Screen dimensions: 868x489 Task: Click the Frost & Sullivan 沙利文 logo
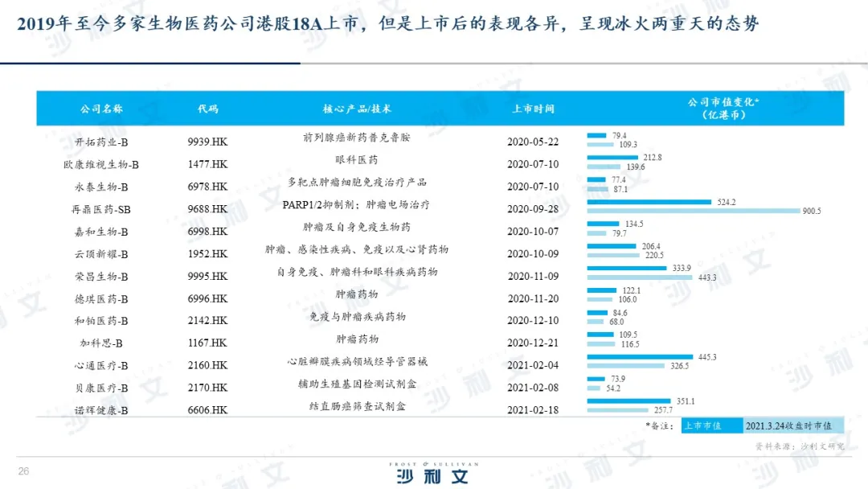pos(433,473)
